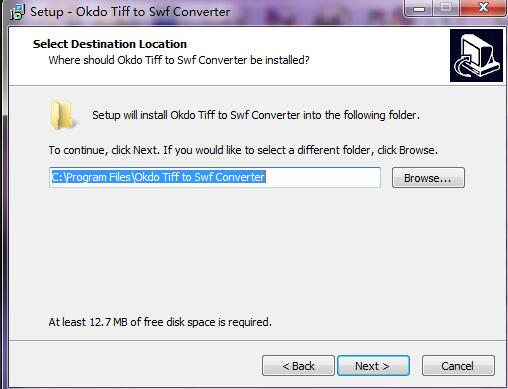Screen dimensions: 508x389
Task: Go to previous step with Back
Action: [x=298, y=366]
